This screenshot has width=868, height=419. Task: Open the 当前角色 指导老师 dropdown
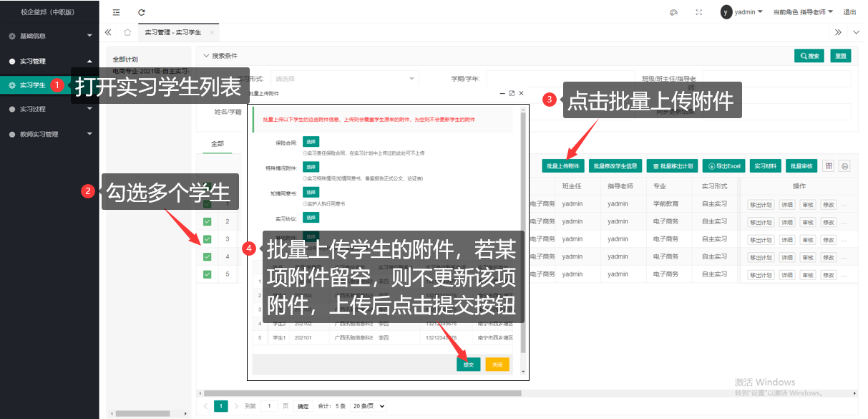pyautogui.click(x=803, y=12)
